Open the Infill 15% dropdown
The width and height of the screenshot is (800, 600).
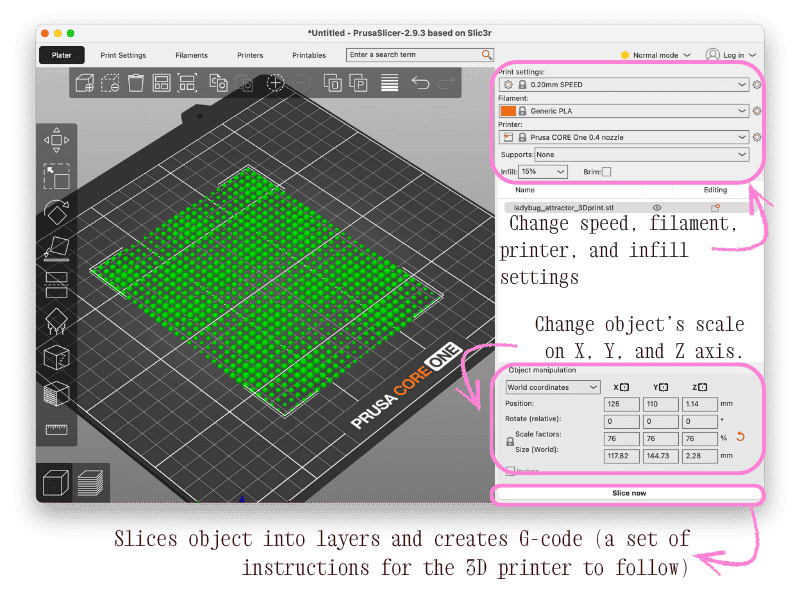544,172
